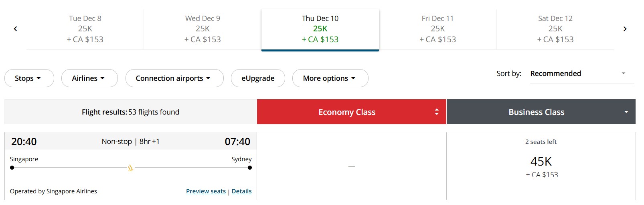The width and height of the screenshot is (644, 205).
Task: Go to previous dates with left arrow
Action: (15, 29)
